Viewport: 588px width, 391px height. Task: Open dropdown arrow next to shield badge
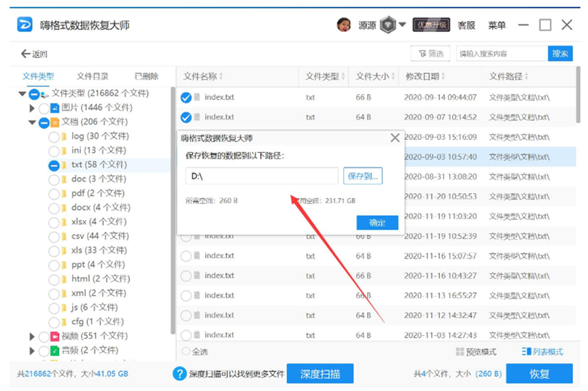tap(402, 24)
